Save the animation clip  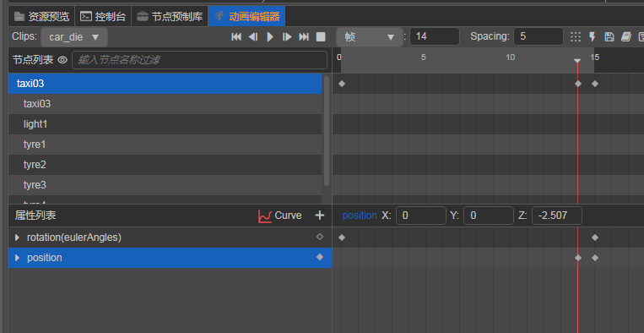pos(609,36)
